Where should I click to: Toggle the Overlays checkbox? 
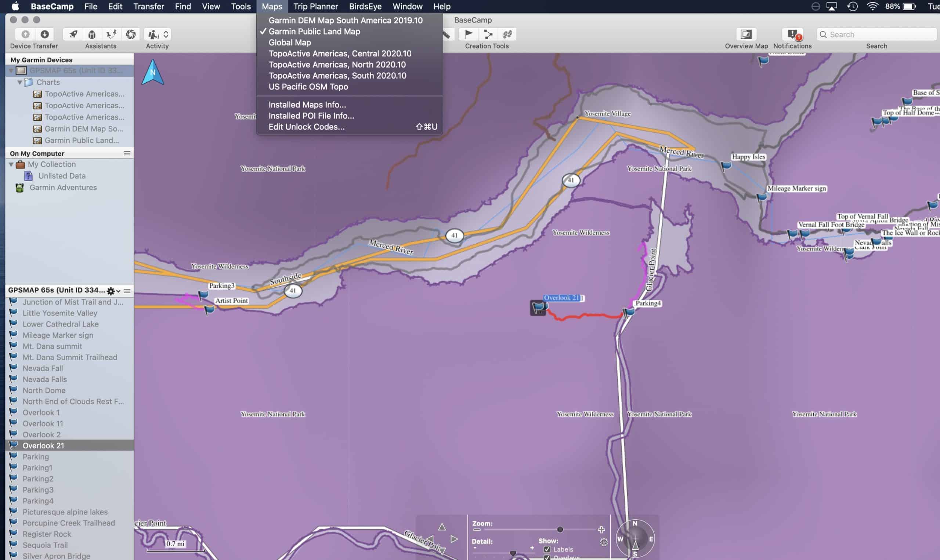[x=547, y=557]
